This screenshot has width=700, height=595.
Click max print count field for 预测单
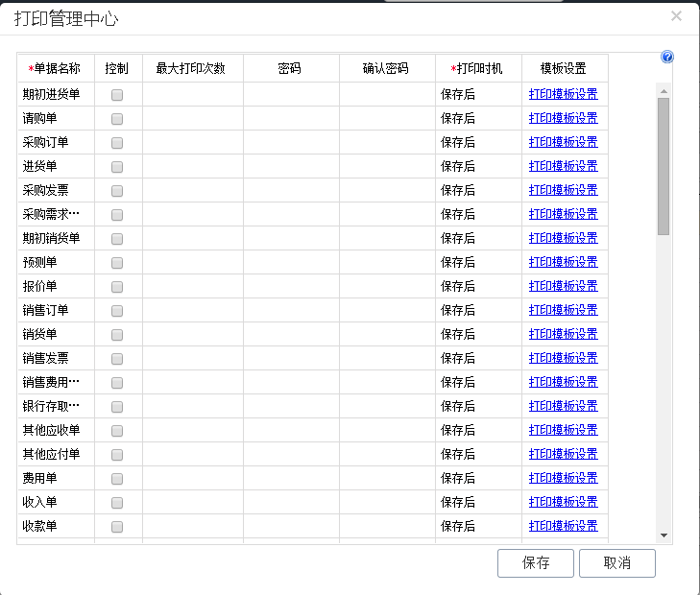tap(192, 262)
